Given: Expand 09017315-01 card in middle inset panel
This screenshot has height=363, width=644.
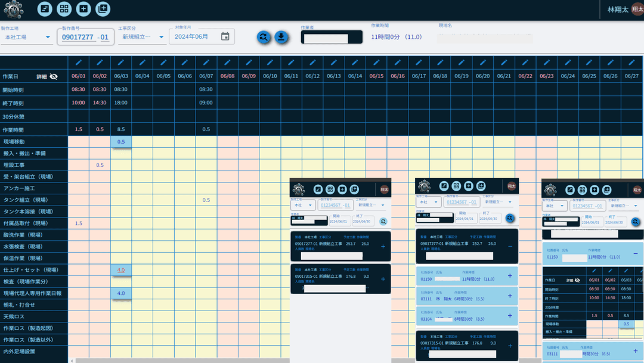Looking at the screenshot, I should (510, 346).
